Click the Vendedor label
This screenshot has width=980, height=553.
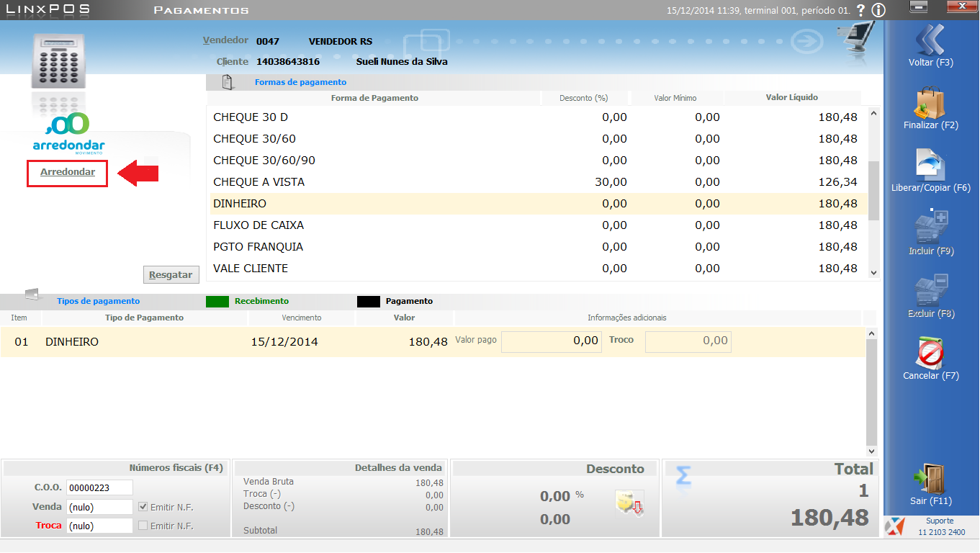(x=225, y=40)
